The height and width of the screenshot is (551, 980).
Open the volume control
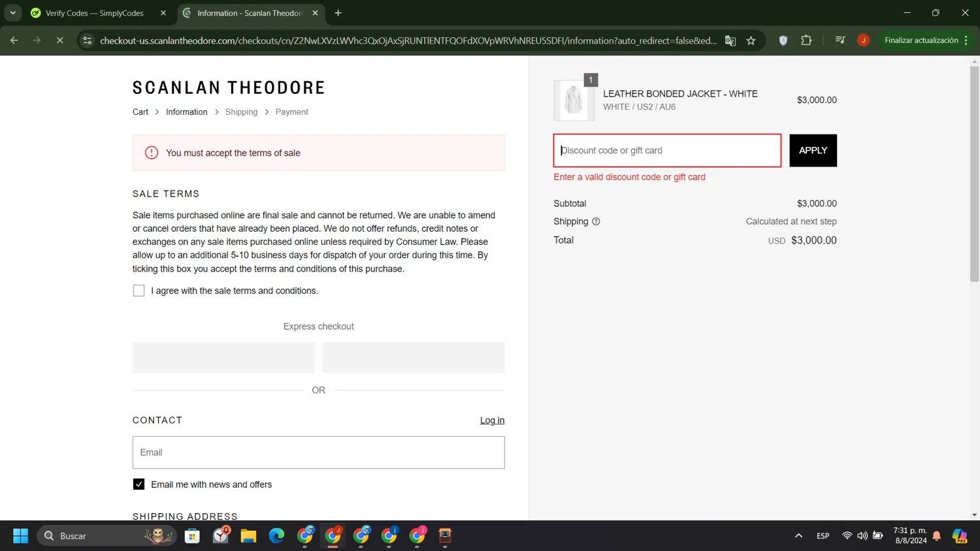click(x=862, y=536)
